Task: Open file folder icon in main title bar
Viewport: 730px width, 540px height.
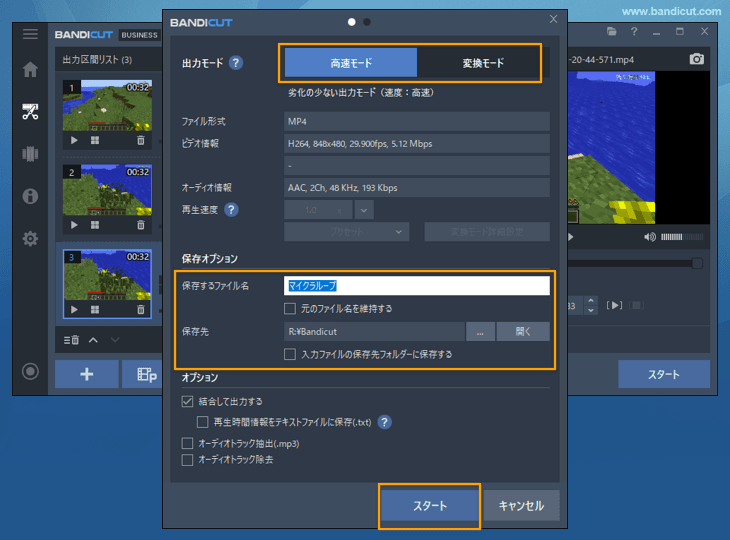Action: [x=612, y=32]
